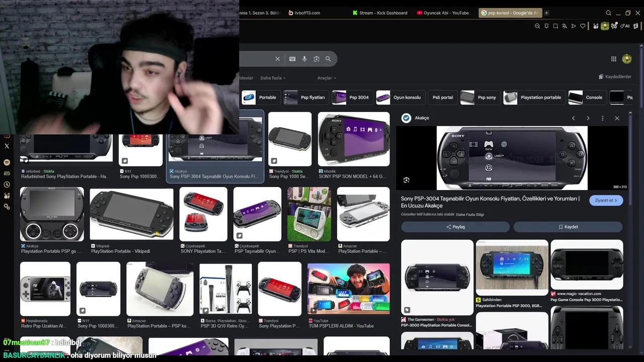Open the Daha Fazla Bilgi link
Image resolution: width=644 pixels, height=362 pixels.
coord(470,215)
